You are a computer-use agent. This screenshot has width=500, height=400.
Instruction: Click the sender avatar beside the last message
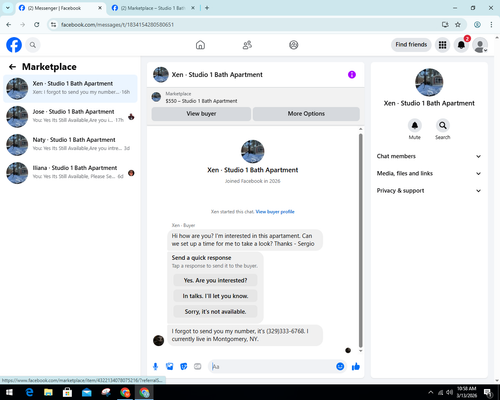pyautogui.click(x=158, y=340)
